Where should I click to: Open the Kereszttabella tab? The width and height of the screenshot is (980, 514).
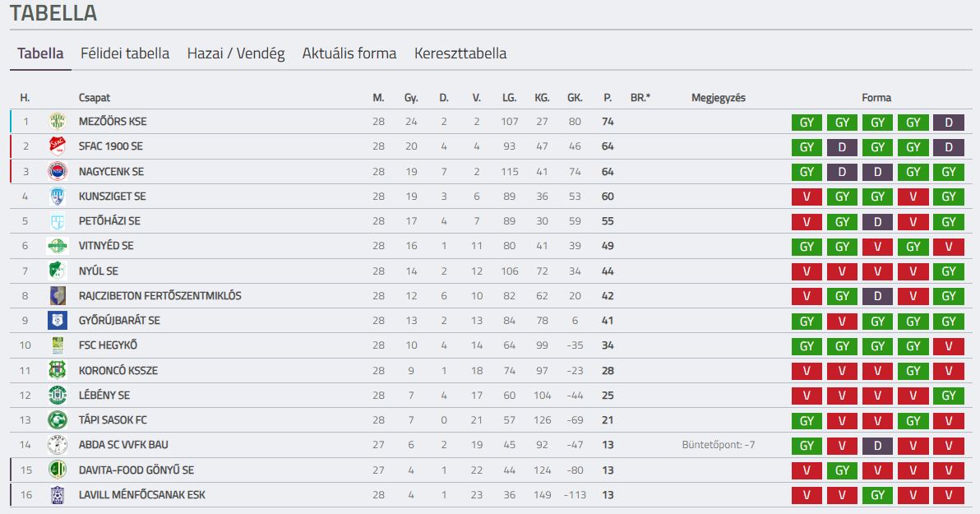pyautogui.click(x=460, y=53)
